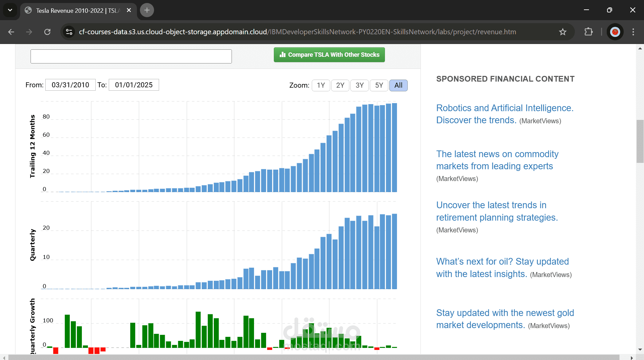The height and width of the screenshot is (360, 644).
Task: Open the commodity markets news link
Action: click(x=497, y=160)
